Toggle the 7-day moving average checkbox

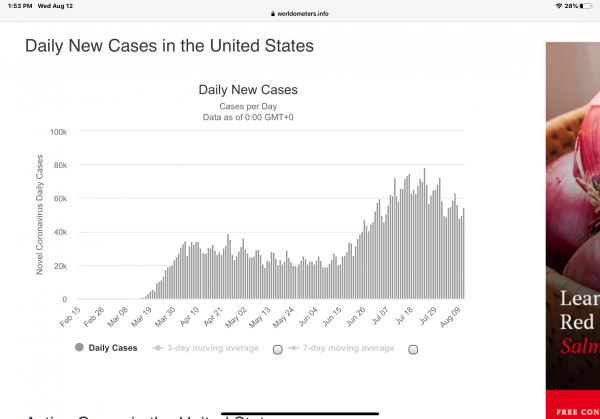click(x=412, y=349)
